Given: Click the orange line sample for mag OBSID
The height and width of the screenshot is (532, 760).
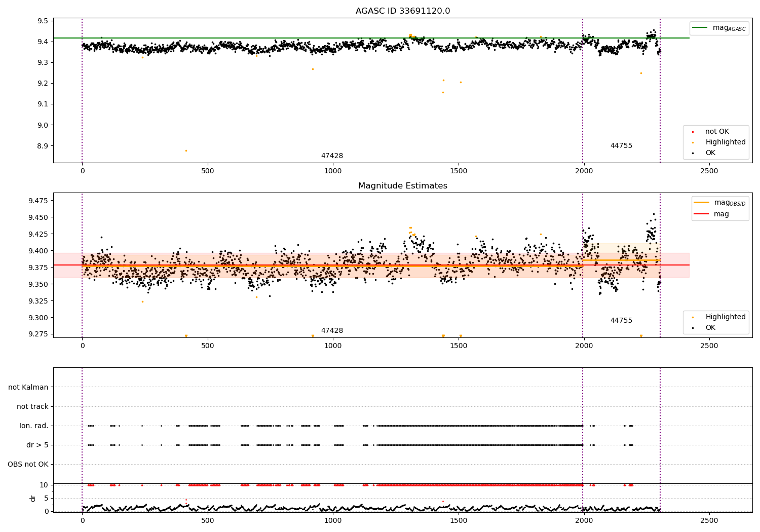Looking at the screenshot, I should pos(702,203).
